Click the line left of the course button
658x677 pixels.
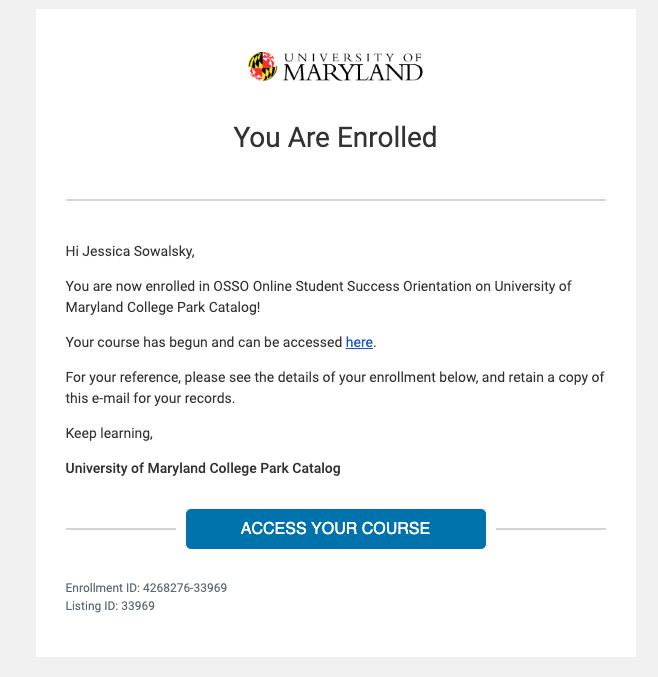tap(120, 528)
